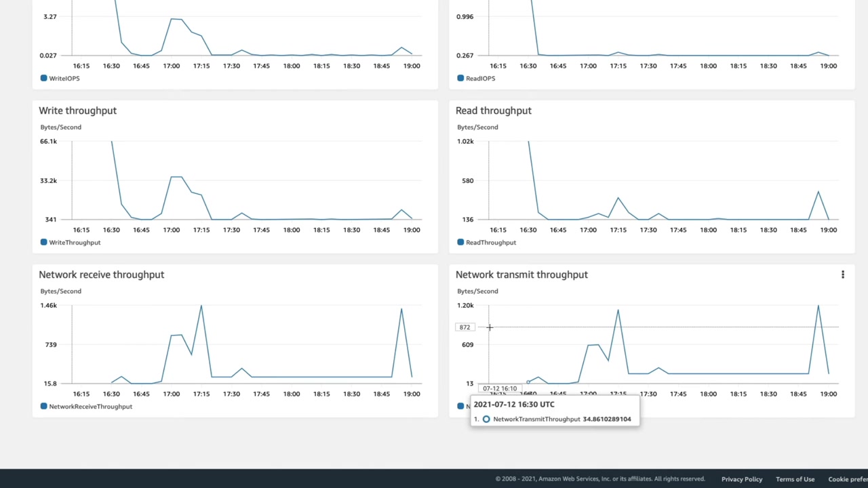Open the Terms of Use link
868x488 pixels.
tap(795, 479)
